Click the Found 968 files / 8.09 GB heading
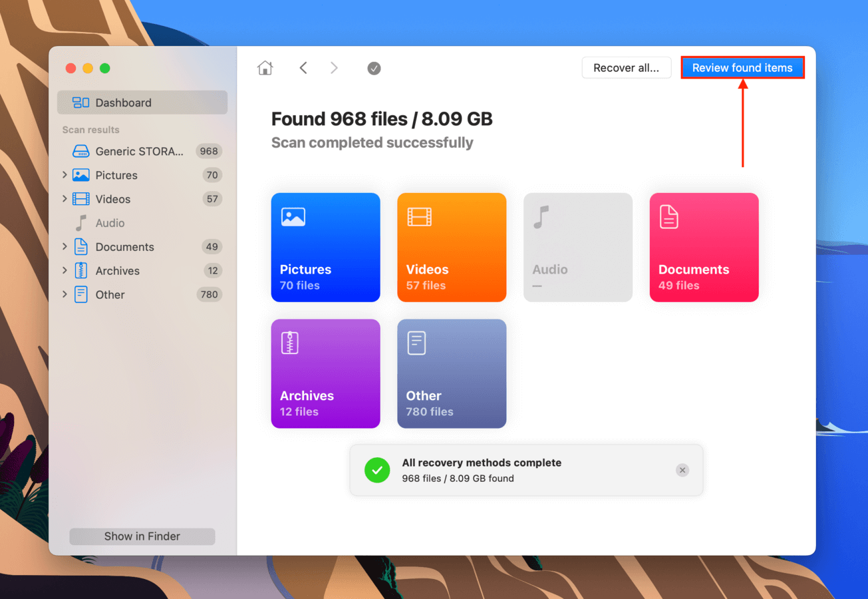Image resolution: width=868 pixels, height=599 pixels. [x=382, y=119]
